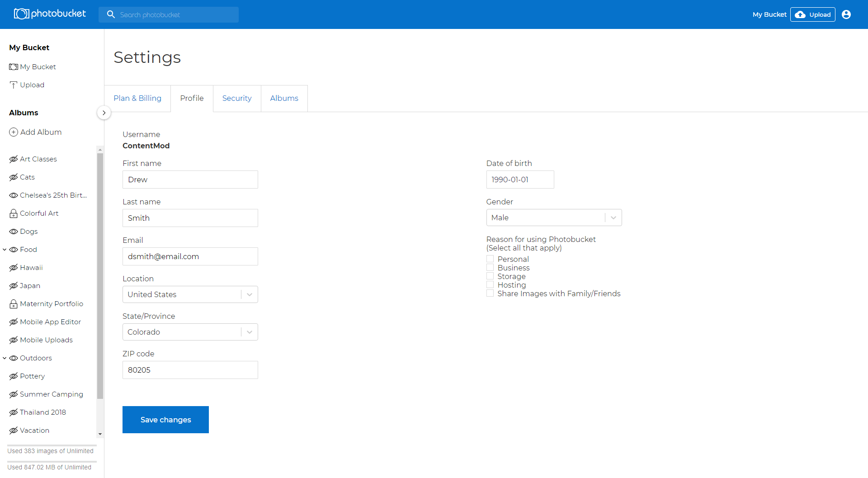Switch to the Security tab
The height and width of the screenshot is (478, 868).
(237, 99)
